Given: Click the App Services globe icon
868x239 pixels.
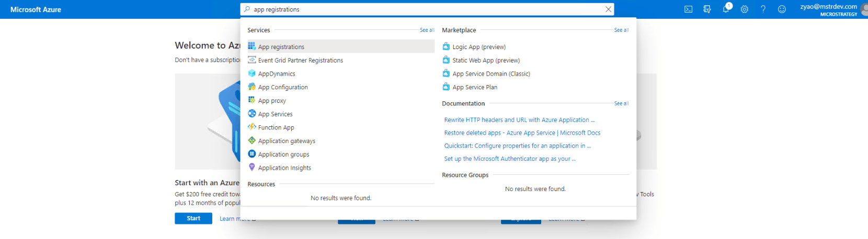Looking at the screenshot, I should click(252, 113).
